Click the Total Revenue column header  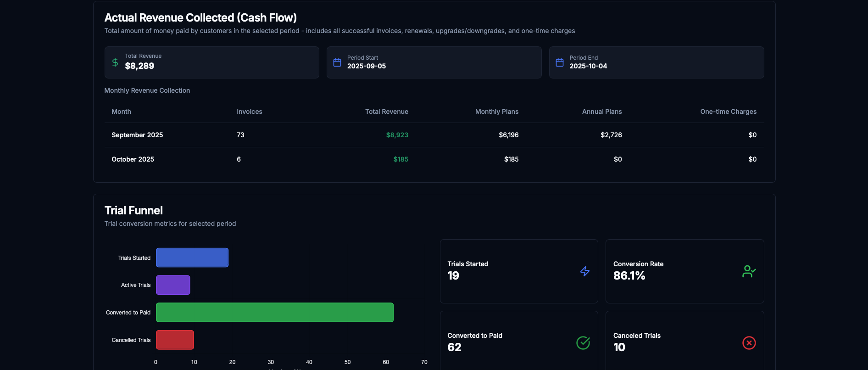tap(386, 112)
